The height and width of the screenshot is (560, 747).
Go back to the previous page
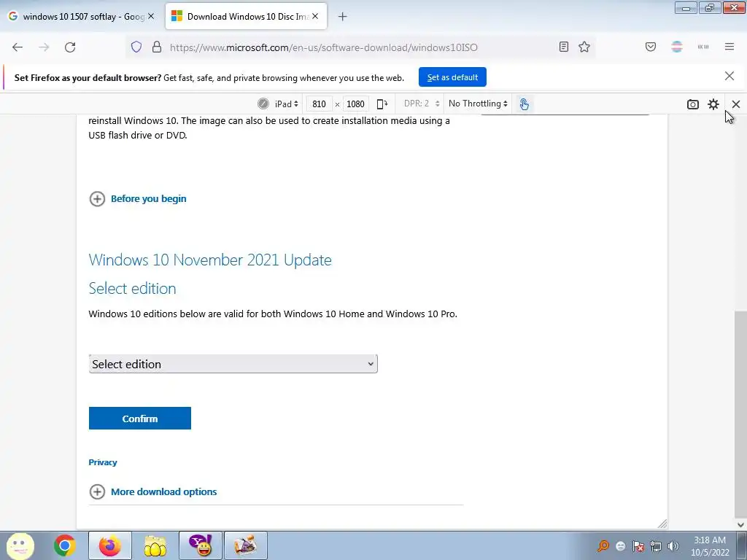point(18,47)
